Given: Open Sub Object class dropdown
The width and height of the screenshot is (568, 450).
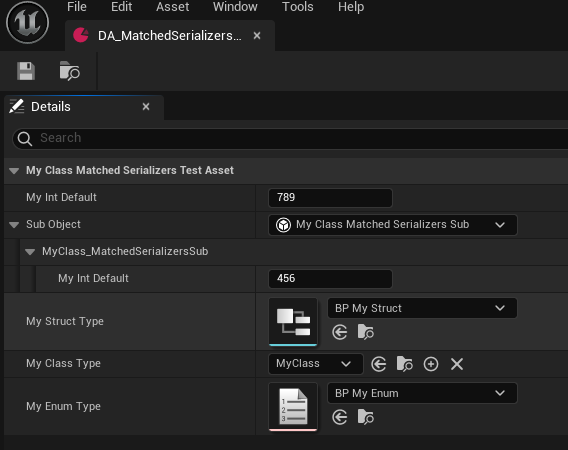Looking at the screenshot, I should pyautogui.click(x=393, y=225).
